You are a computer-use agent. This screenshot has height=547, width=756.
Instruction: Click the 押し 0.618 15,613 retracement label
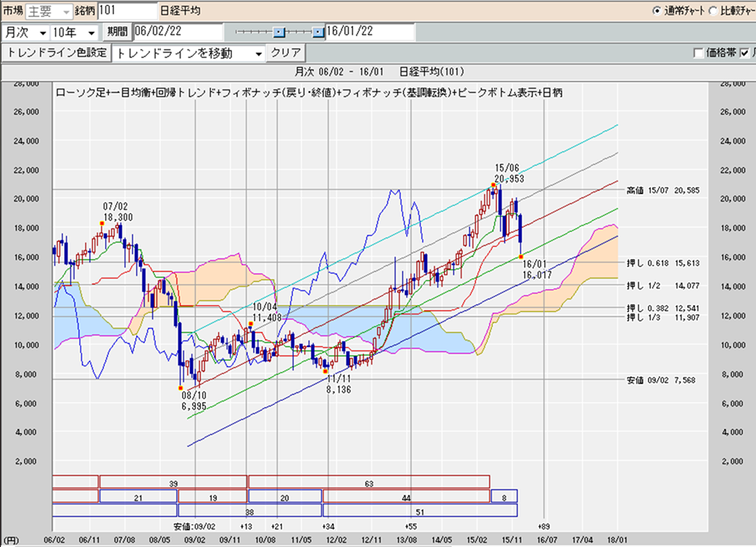click(663, 263)
